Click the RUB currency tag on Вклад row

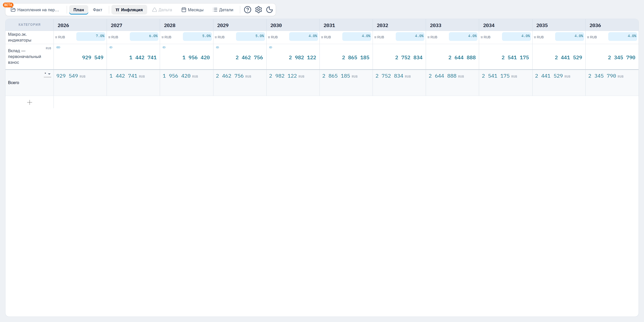(x=48, y=48)
